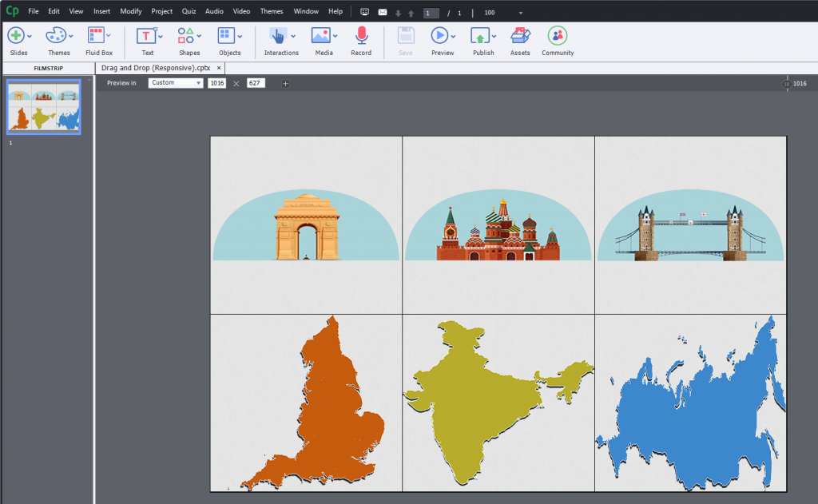Click the height field showing 627
Viewport: 818px width, 504px height.
(256, 83)
